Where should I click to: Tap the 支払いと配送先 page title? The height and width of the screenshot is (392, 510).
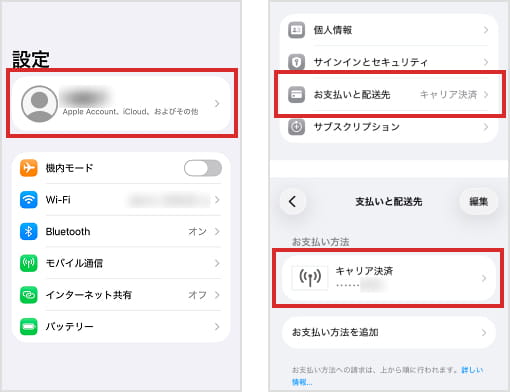pyautogui.click(x=389, y=202)
